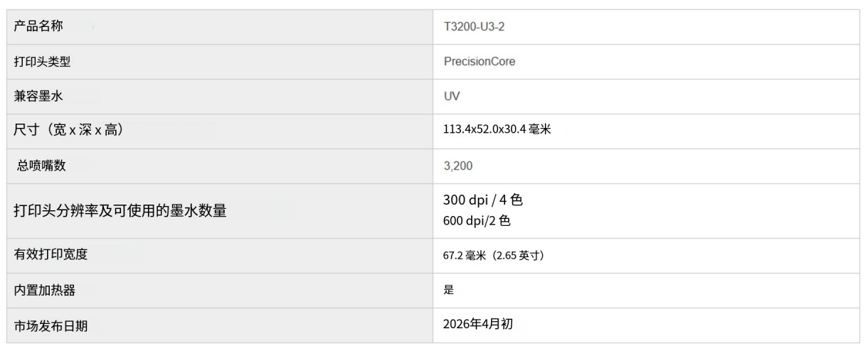
Task: Click the 有效打印宽度 label
Action: pos(51,254)
